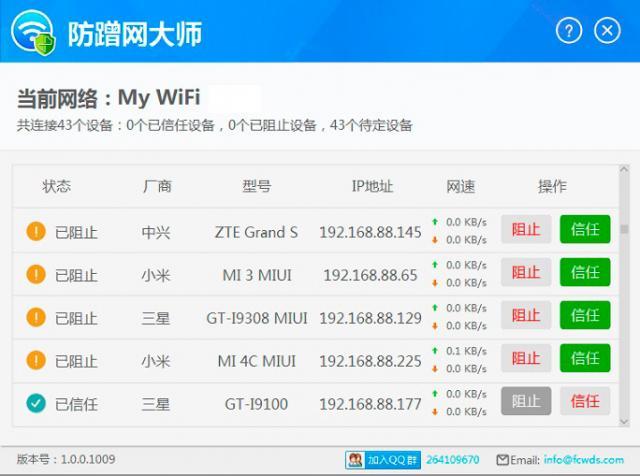Trust the ZTE Grand S device

click(x=585, y=229)
